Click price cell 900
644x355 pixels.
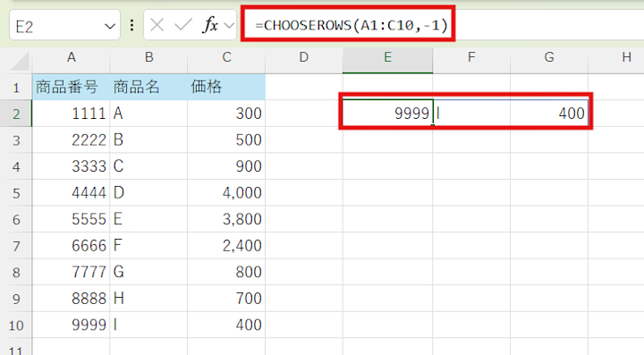[226, 166]
